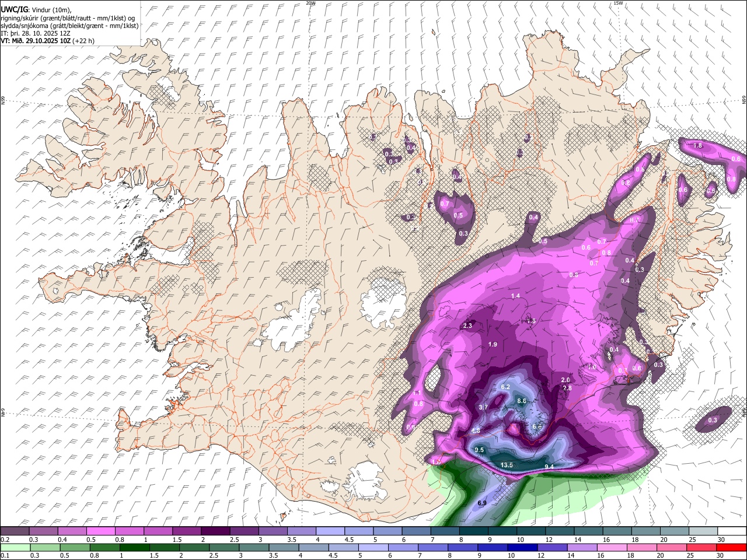Click the "8.6" snowfall value on the map
Image resolution: width=747 pixels, height=560 pixels.
(x=522, y=401)
